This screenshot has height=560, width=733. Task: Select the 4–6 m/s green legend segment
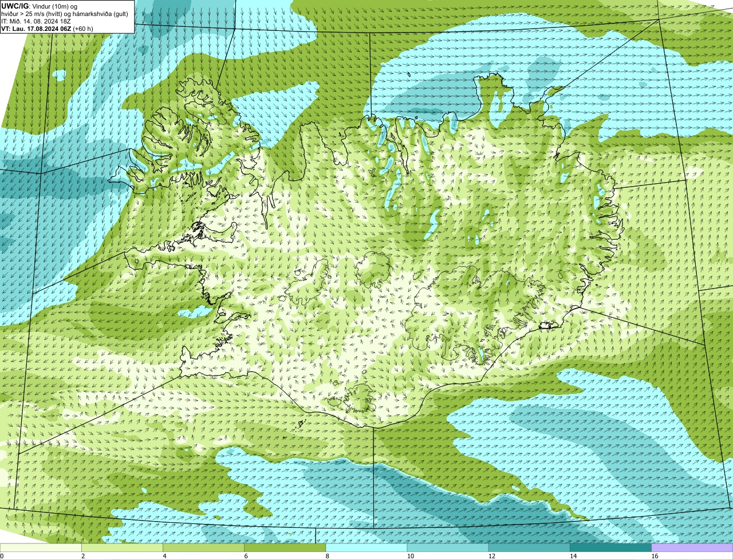coord(204,548)
